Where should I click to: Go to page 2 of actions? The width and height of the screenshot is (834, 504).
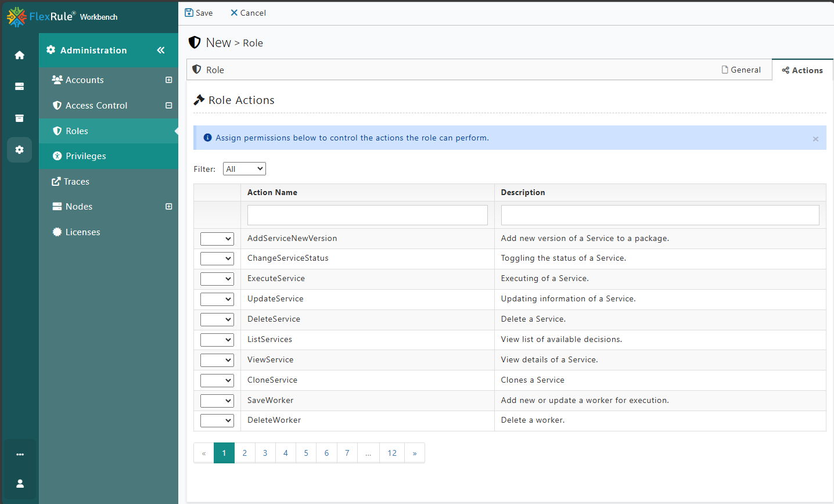coord(245,453)
